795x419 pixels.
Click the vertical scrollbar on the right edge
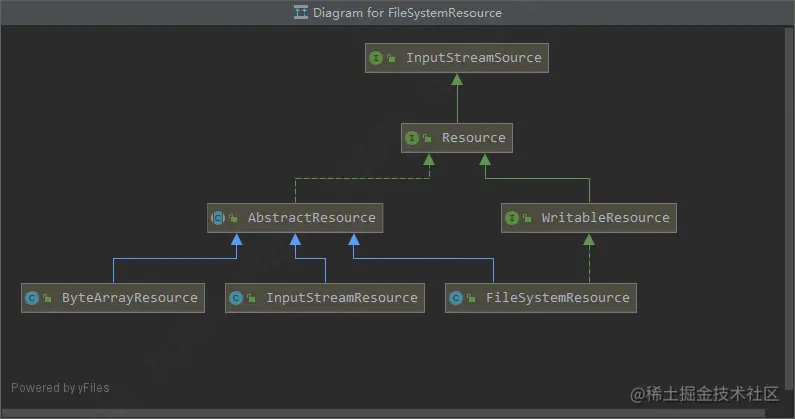pos(789,208)
